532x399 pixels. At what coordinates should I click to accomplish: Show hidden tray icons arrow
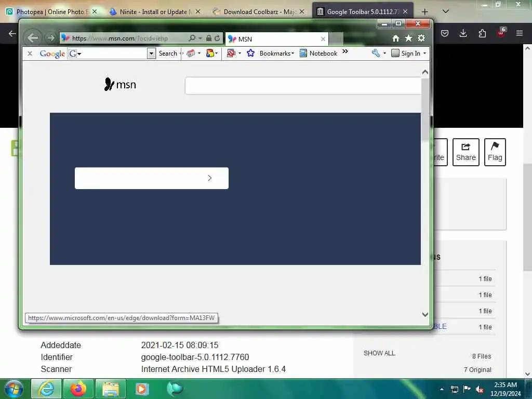click(x=442, y=390)
